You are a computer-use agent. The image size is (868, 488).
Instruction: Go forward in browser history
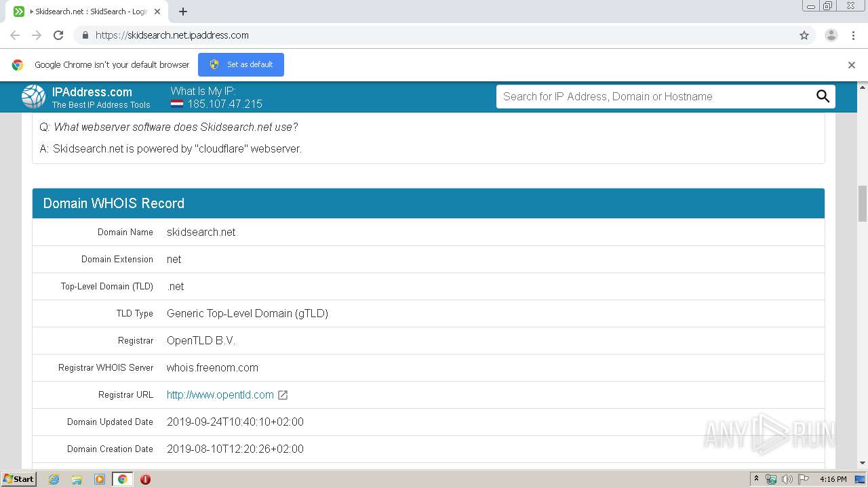tap(37, 35)
